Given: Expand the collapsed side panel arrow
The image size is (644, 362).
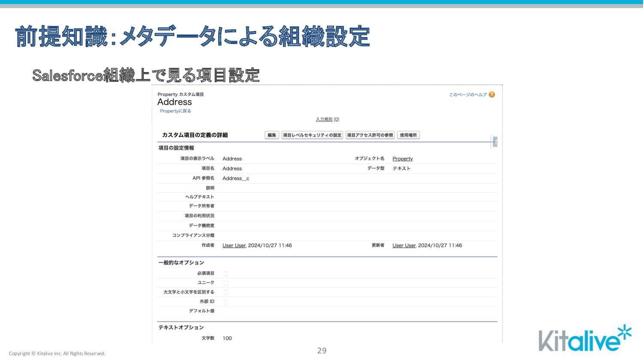Looking at the screenshot, I should pyautogui.click(x=495, y=142).
